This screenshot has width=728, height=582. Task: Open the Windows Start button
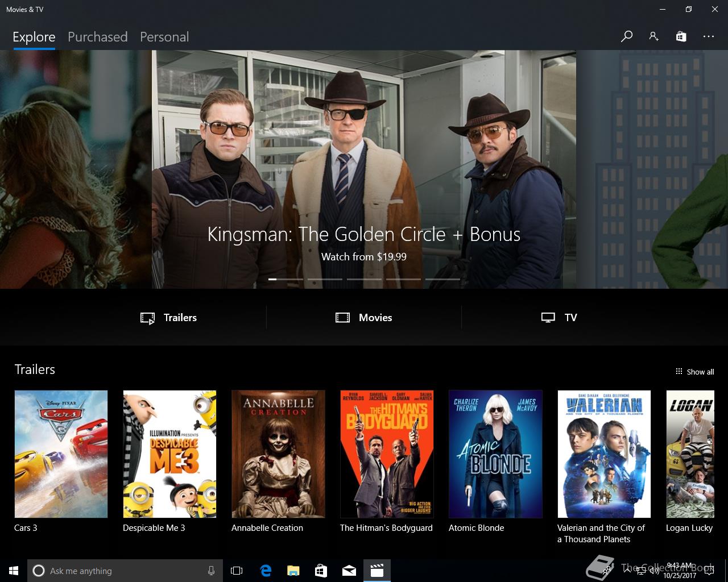14,571
